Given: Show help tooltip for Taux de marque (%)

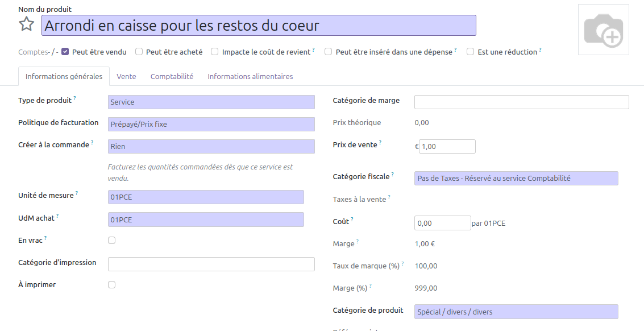Looking at the screenshot, I should click(x=402, y=263).
